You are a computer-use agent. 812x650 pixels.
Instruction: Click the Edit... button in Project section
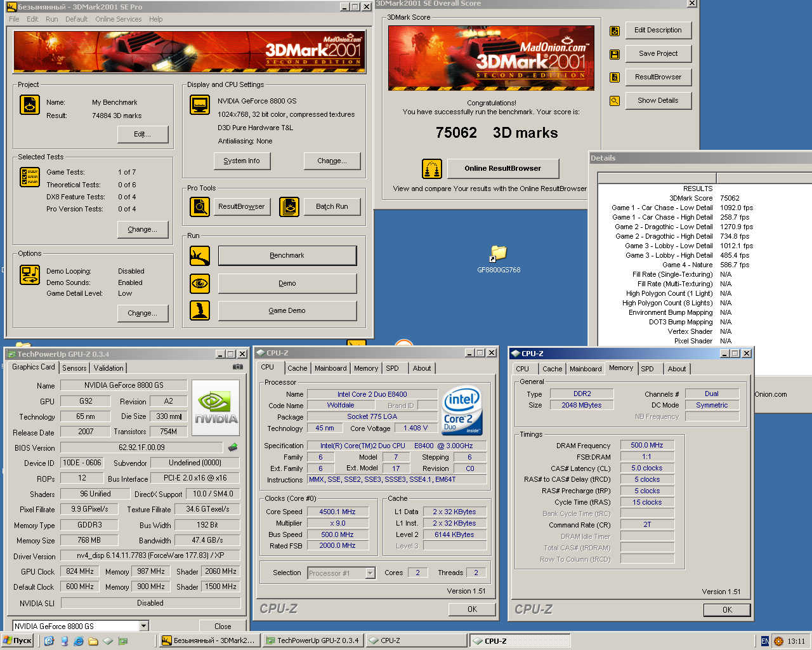click(143, 134)
